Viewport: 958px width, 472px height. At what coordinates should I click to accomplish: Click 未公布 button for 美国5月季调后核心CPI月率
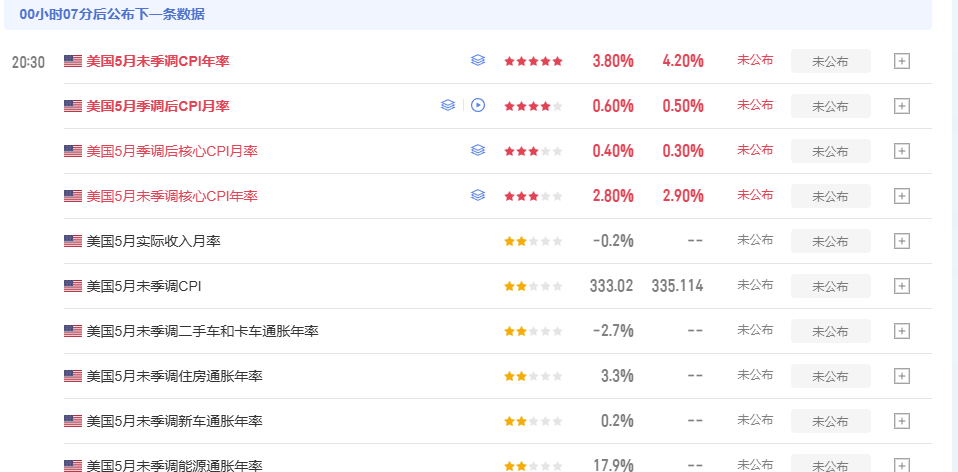(830, 151)
